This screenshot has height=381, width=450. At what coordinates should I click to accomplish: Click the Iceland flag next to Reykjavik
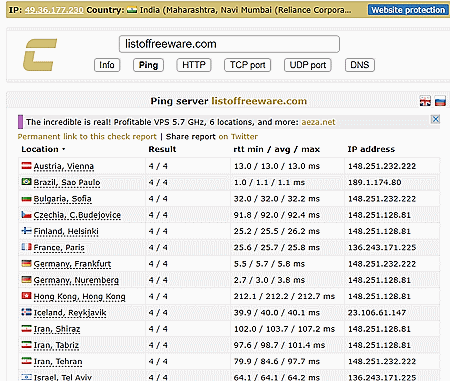(x=26, y=312)
